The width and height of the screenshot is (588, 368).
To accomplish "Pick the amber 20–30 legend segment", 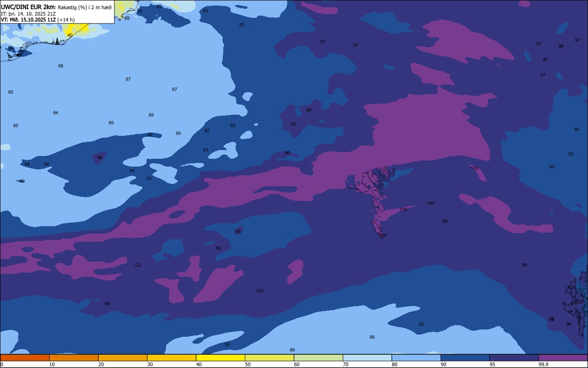I will (123, 357).
